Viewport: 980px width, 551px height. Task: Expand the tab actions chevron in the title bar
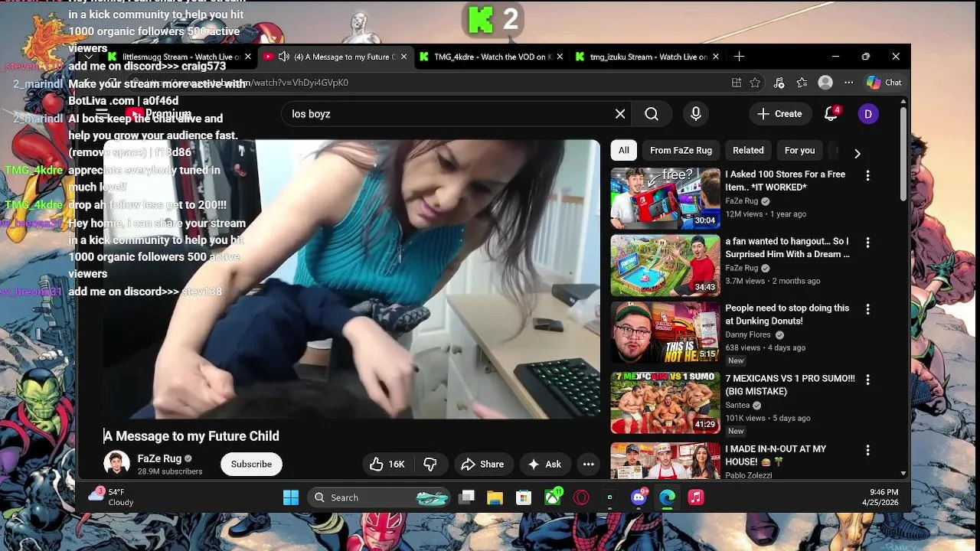[89, 57]
